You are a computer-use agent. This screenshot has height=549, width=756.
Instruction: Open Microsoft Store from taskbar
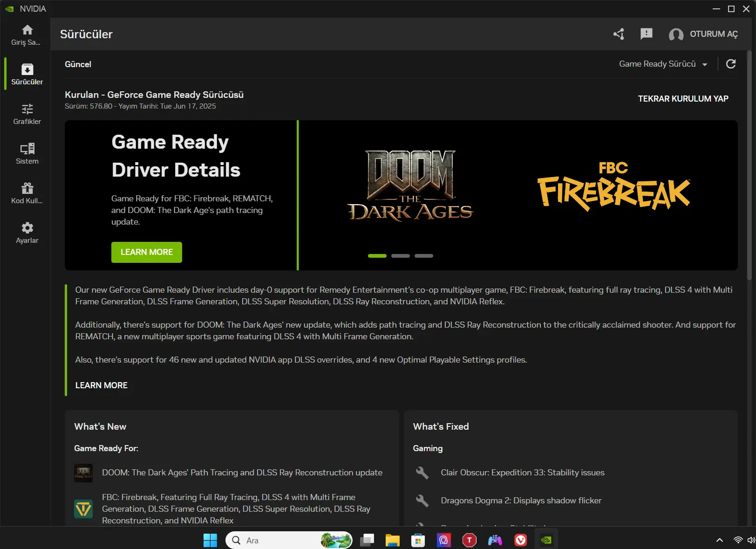pos(418,540)
